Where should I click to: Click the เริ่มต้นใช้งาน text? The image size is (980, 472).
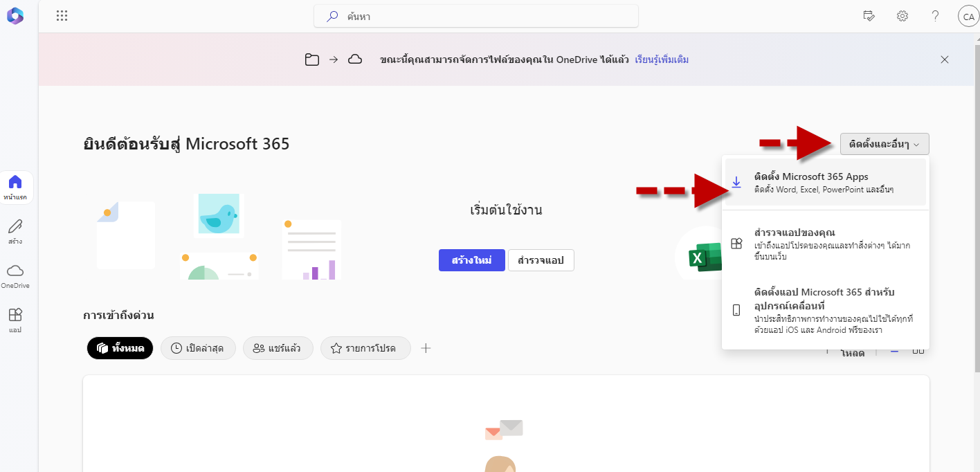(506, 210)
